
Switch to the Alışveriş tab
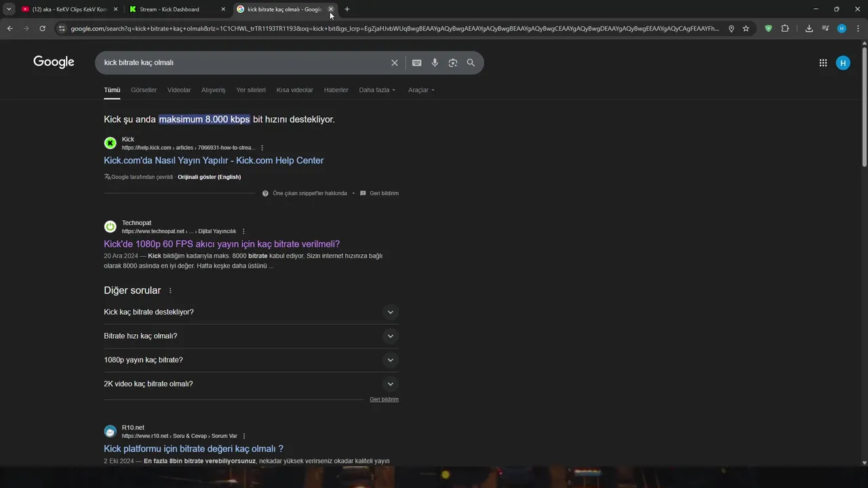214,90
